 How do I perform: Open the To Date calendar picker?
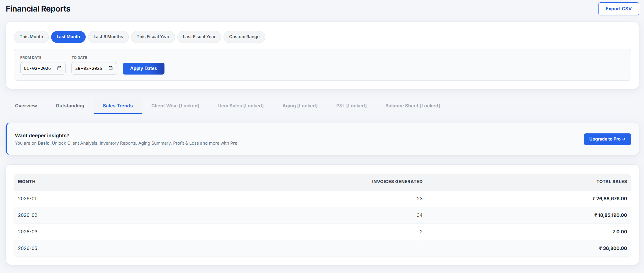[x=111, y=68]
